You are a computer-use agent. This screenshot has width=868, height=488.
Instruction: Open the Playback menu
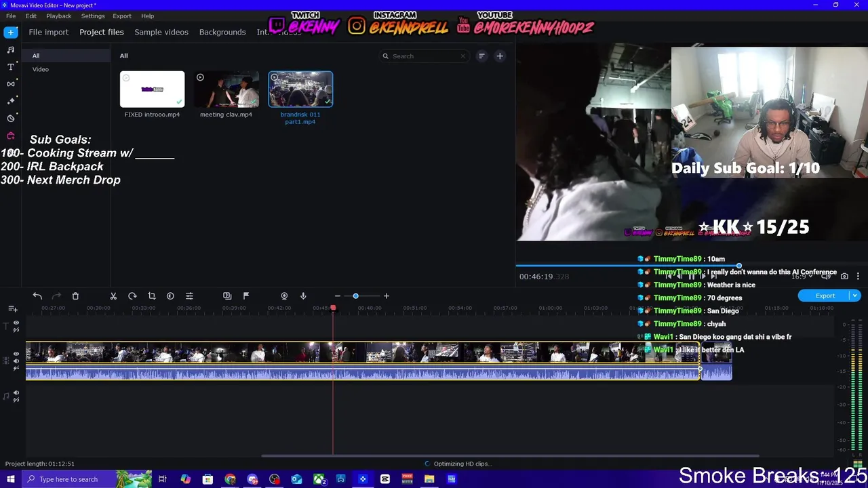(59, 16)
